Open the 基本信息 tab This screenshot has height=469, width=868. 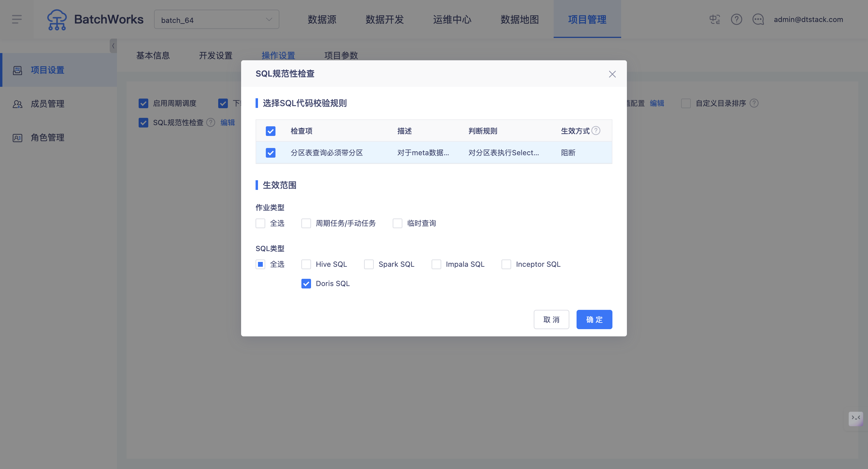pyautogui.click(x=153, y=55)
